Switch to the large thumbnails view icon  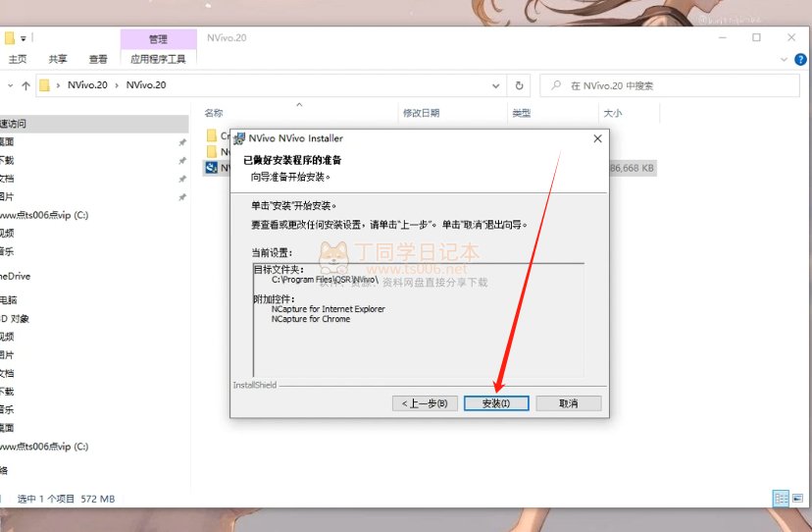(x=796, y=499)
